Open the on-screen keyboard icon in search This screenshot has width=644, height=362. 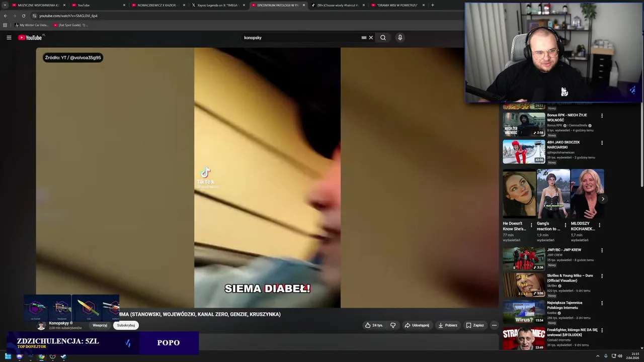coord(364,38)
